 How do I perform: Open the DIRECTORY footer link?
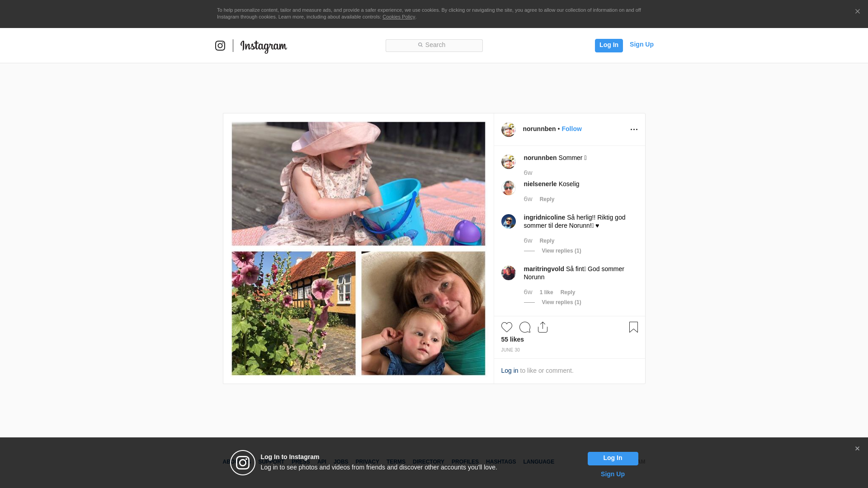(429, 462)
